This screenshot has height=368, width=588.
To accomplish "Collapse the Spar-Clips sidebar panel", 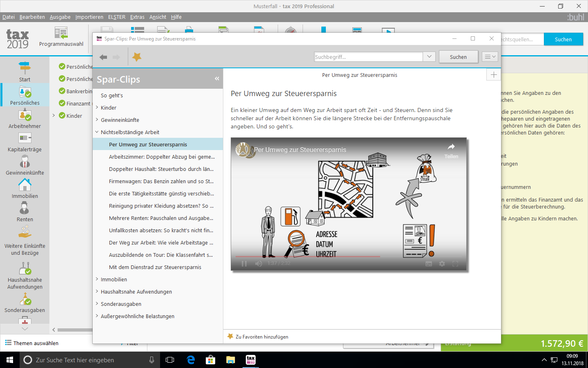I will [217, 79].
